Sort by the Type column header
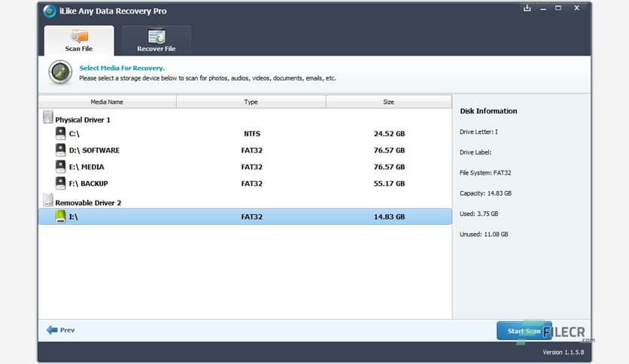Screen dimensions: 629x364 click(251, 102)
